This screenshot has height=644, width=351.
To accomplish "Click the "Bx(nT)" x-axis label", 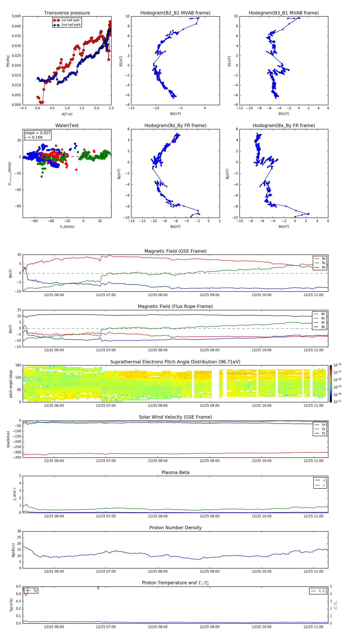I will coord(284,227).
